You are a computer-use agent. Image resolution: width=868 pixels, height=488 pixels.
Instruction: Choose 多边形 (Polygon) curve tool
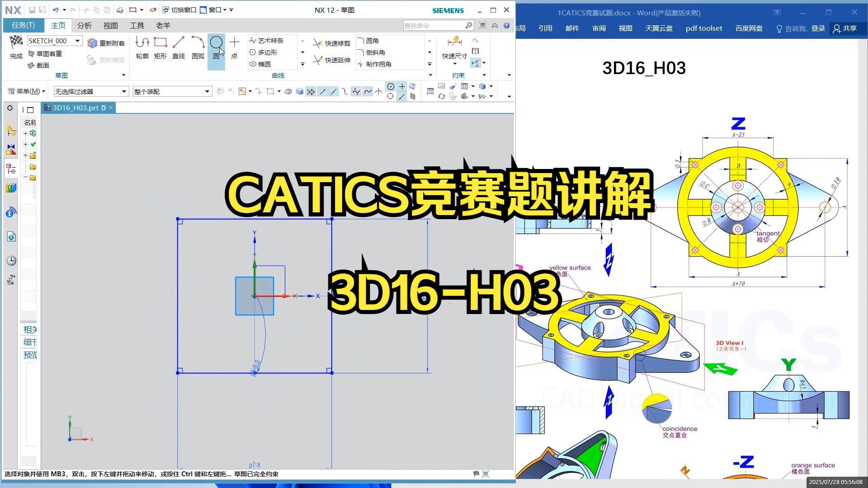pos(264,52)
